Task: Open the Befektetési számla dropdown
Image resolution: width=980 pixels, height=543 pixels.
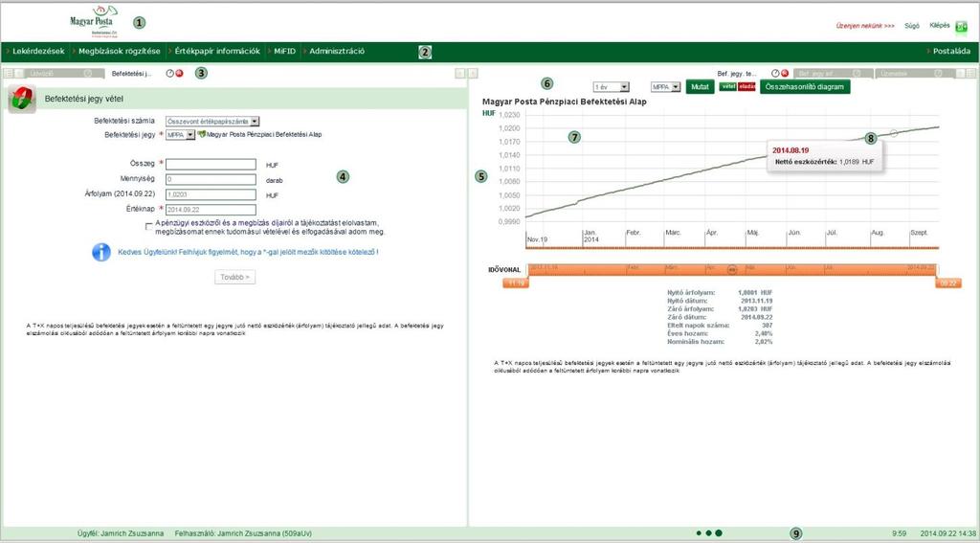Action: [x=212, y=122]
